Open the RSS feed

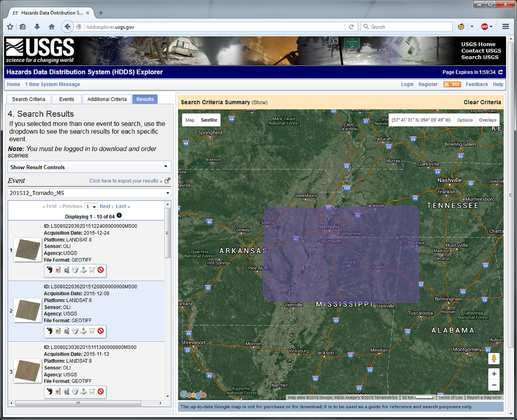click(x=452, y=84)
